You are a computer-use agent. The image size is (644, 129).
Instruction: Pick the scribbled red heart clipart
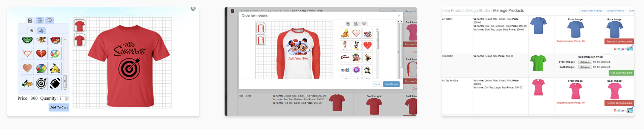(367, 45)
